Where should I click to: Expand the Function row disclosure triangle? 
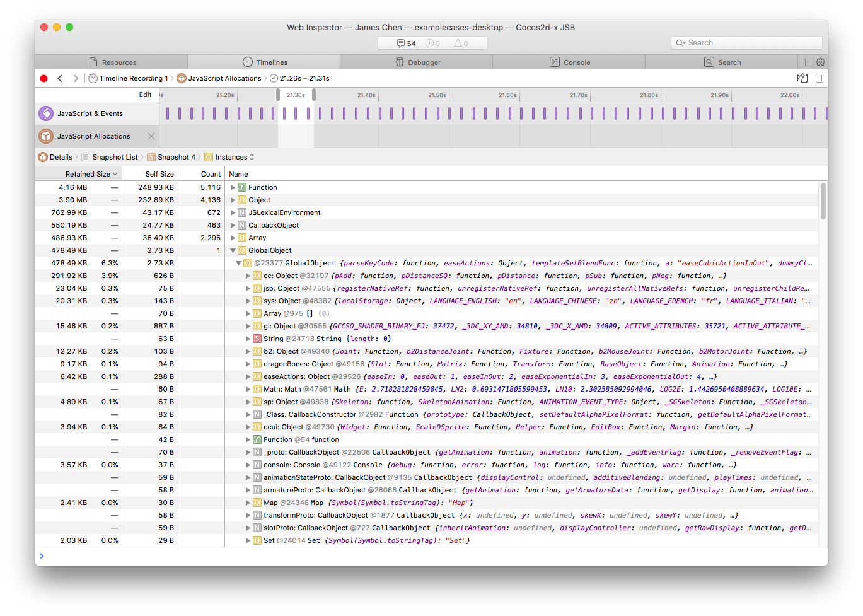[233, 187]
